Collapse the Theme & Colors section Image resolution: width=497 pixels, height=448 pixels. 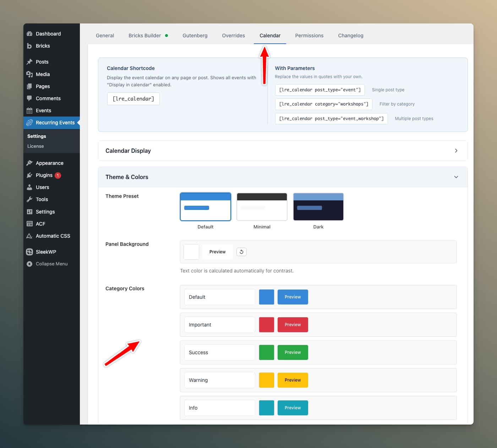pos(456,177)
